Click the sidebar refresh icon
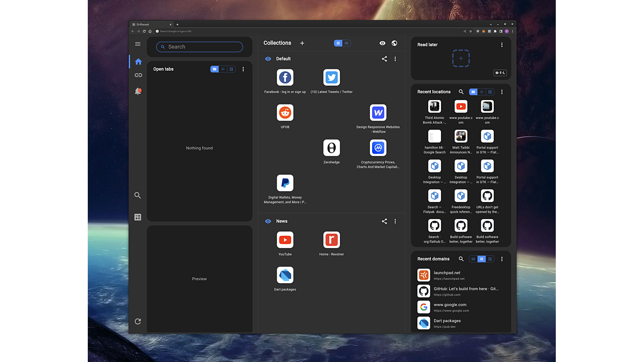 tap(138, 321)
